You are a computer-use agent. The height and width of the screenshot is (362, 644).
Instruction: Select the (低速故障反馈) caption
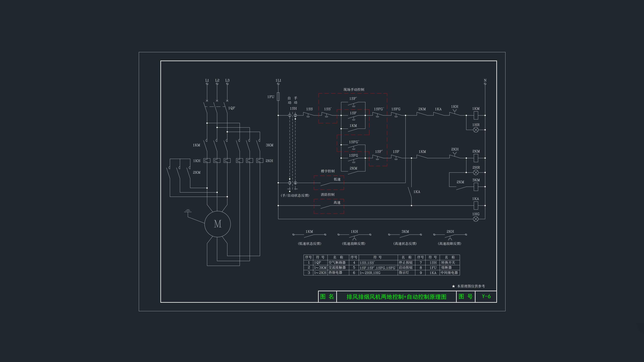(x=354, y=244)
